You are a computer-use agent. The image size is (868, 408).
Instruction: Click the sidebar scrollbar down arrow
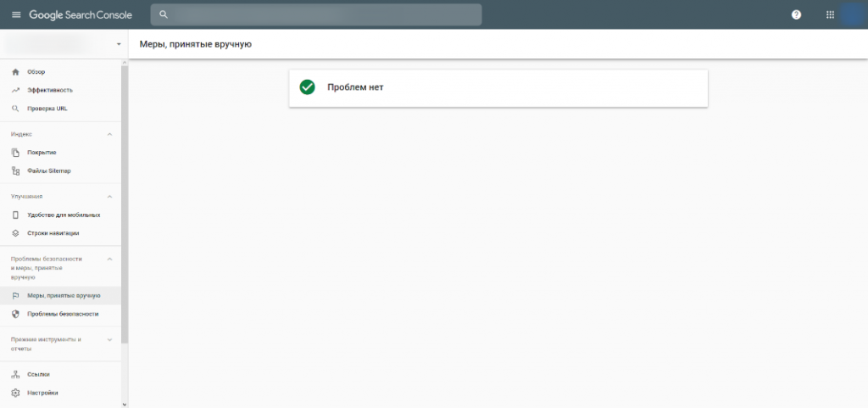[125, 404]
